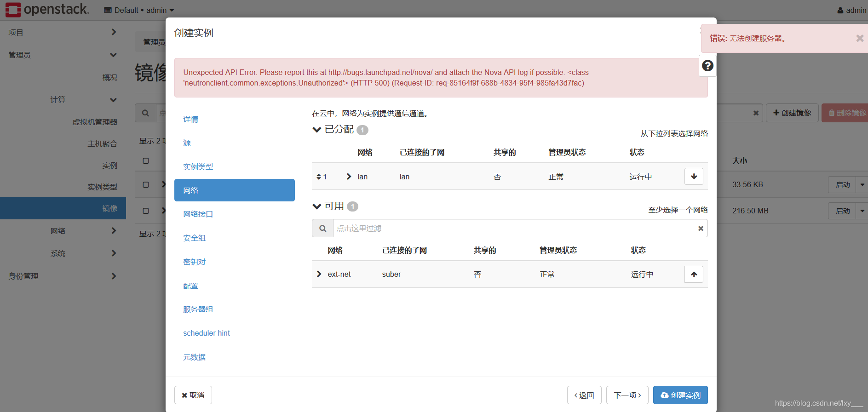This screenshot has width=868, height=412.
Task: Click the 返回 back button
Action: [584, 395]
